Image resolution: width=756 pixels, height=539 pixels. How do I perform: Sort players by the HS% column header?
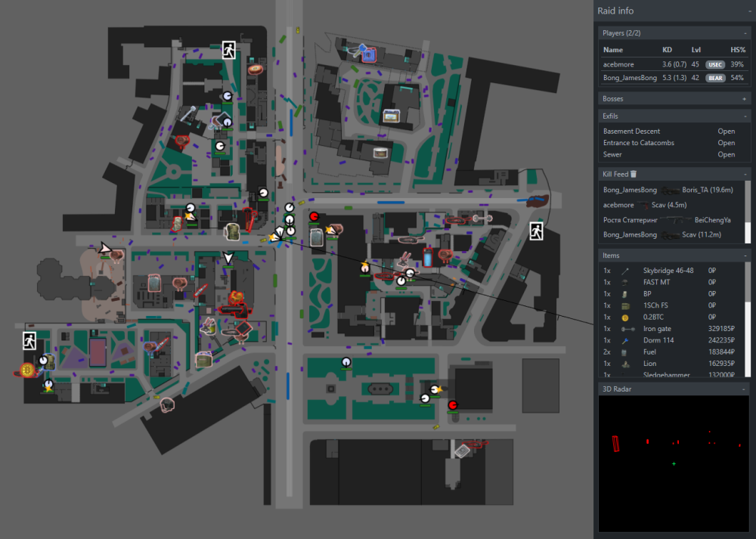[x=738, y=50]
